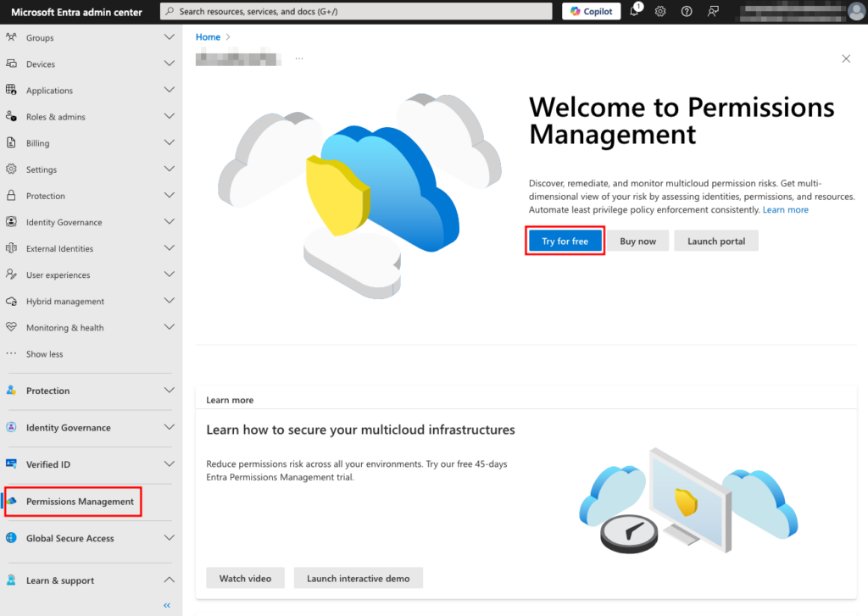Click the Protection lock icon

11,196
